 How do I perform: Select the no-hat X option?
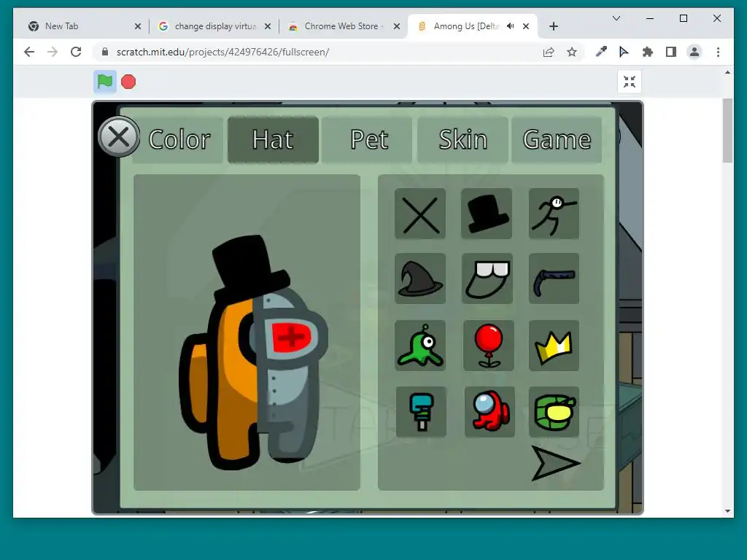pos(420,214)
